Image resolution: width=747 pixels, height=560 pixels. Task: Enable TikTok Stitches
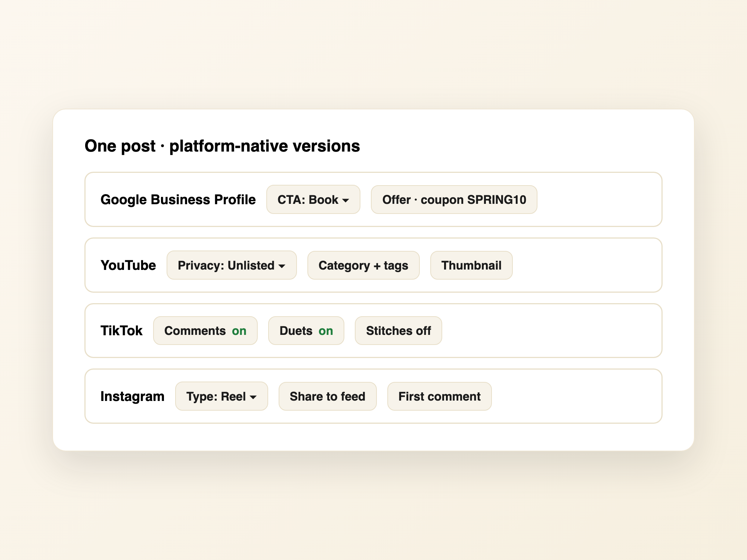[398, 331]
